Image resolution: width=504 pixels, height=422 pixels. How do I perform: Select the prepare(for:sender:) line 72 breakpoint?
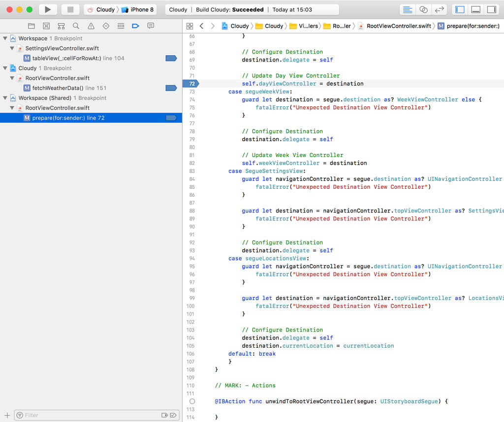pyautogui.click(x=68, y=118)
